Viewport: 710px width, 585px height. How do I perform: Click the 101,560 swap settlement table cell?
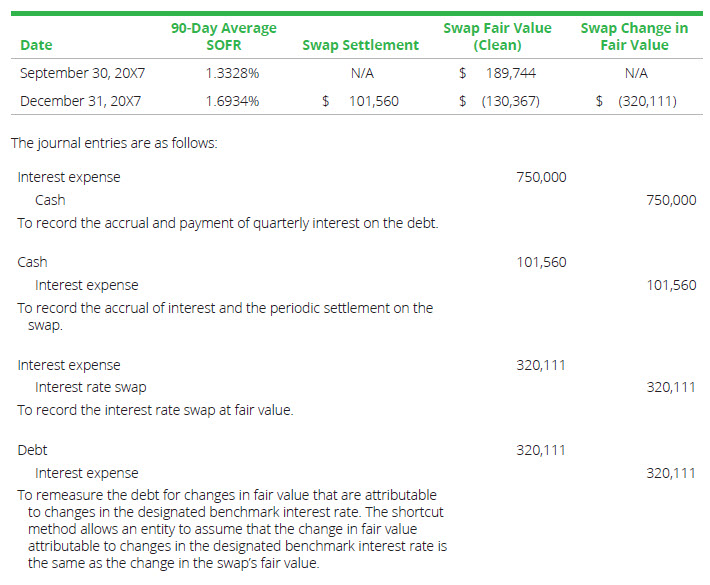(x=375, y=101)
